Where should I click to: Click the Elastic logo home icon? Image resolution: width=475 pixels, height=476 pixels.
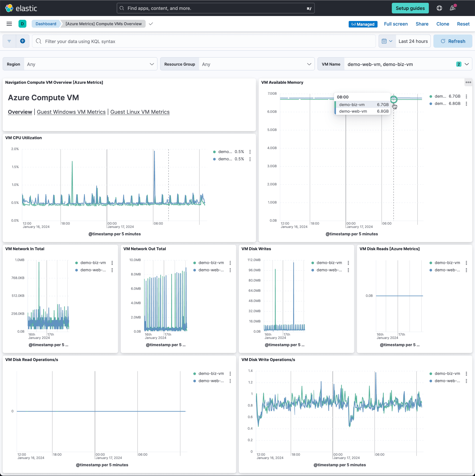pos(9,8)
